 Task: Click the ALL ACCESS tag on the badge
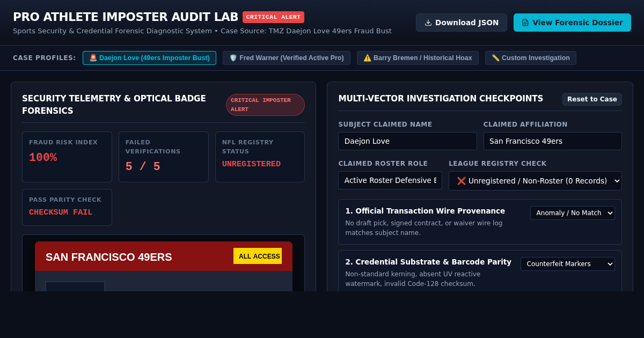point(258,256)
